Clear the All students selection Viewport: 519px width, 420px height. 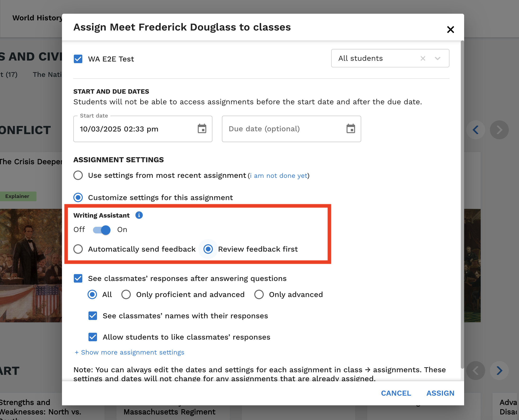coord(423,58)
